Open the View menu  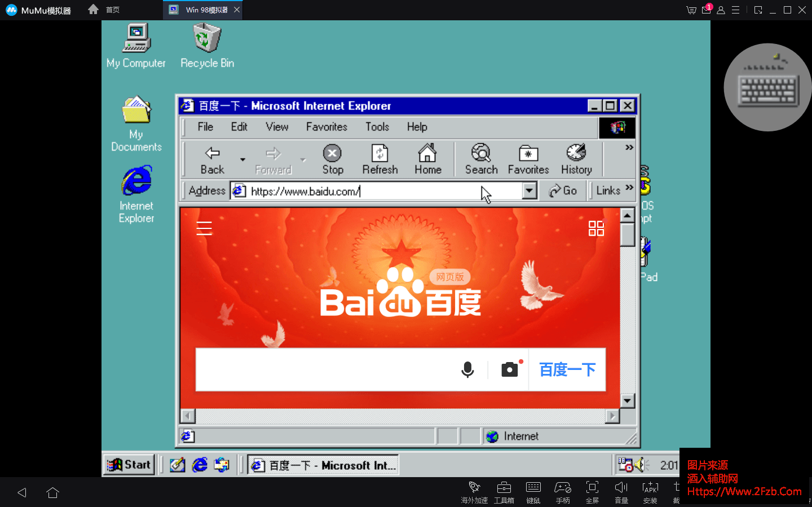(277, 127)
